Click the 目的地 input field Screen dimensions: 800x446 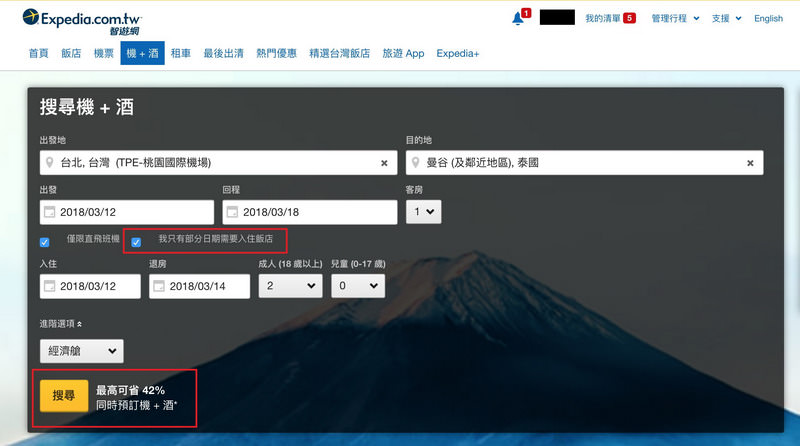coord(585,163)
